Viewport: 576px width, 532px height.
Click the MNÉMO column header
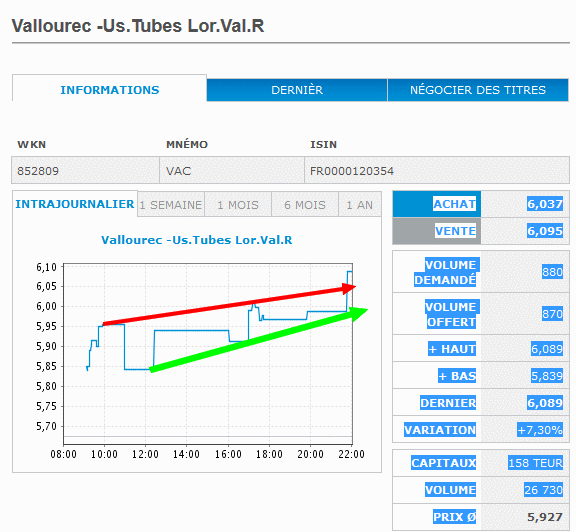(187, 144)
